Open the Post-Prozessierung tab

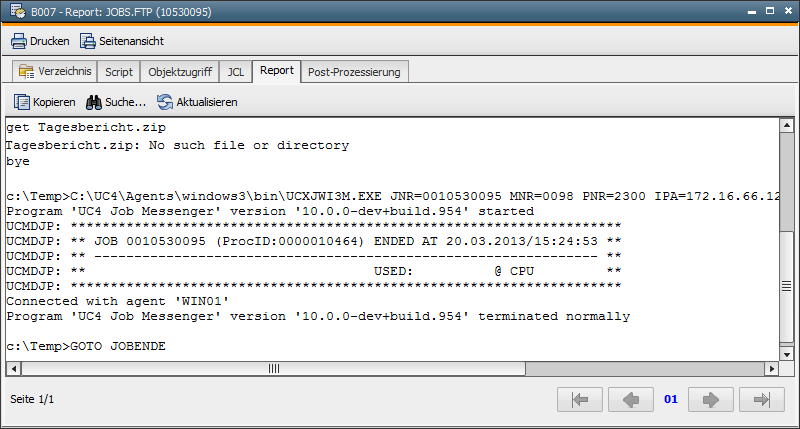point(355,72)
